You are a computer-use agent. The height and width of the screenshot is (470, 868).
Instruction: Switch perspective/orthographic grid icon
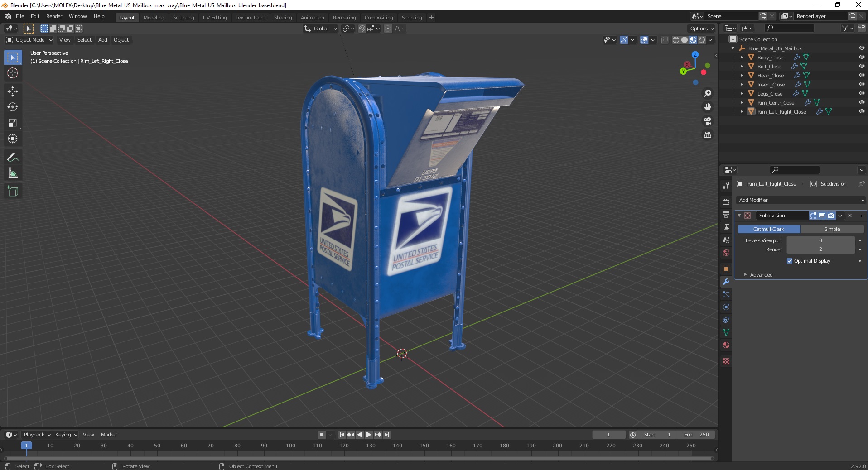[x=707, y=134]
